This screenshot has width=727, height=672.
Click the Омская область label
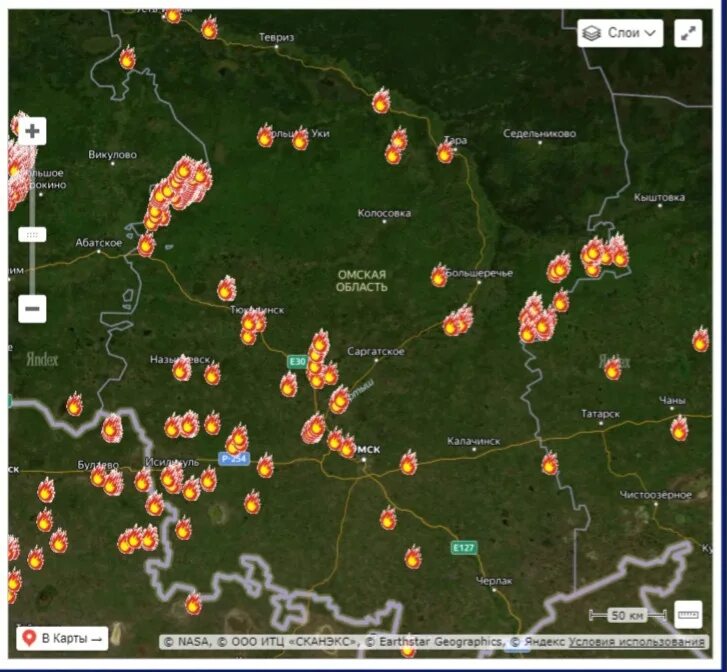(362, 281)
